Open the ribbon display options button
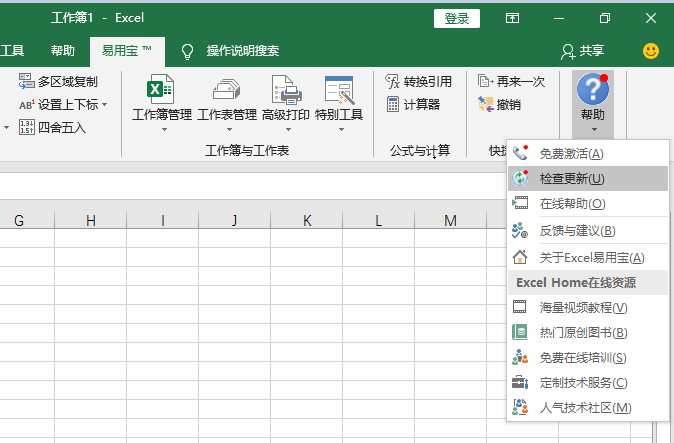 (x=512, y=18)
